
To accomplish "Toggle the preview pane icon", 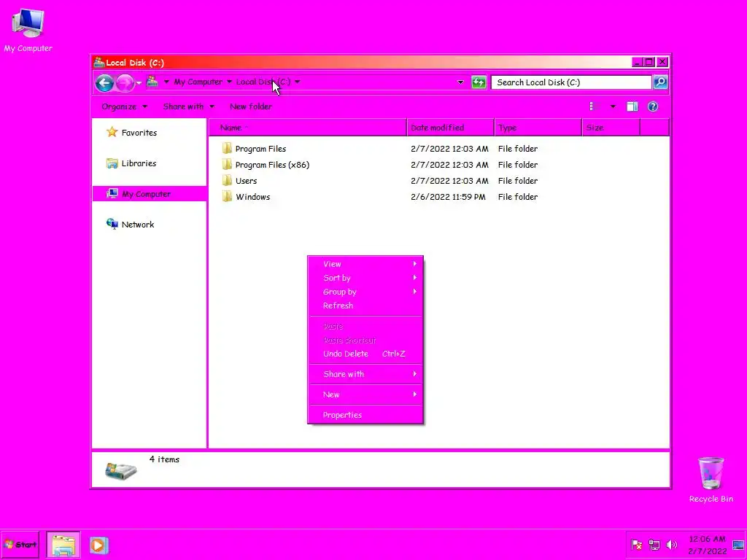I will (x=632, y=106).
